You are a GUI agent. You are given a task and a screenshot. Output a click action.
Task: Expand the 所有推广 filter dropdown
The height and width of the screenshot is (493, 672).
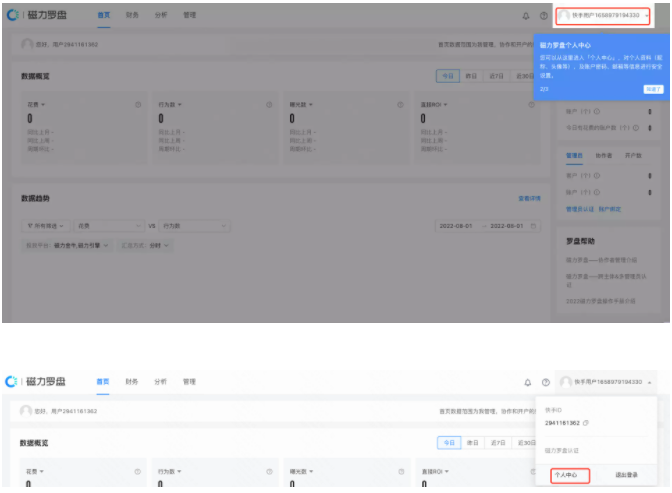48,226
